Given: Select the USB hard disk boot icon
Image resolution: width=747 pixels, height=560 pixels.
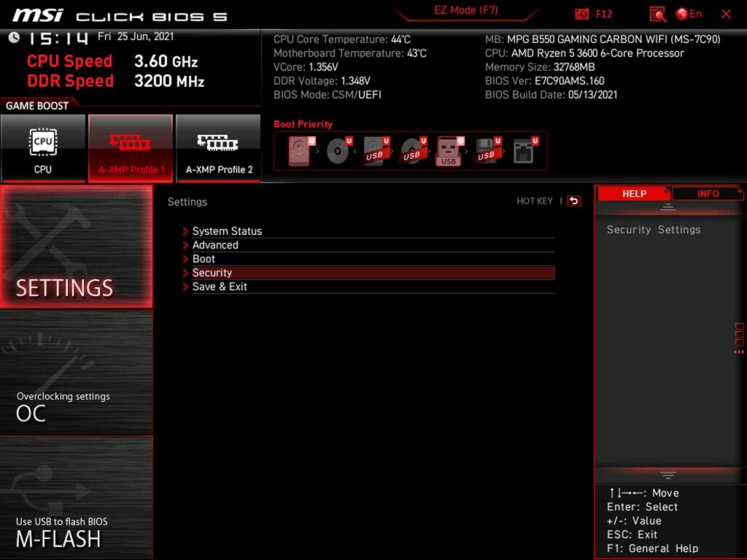Looking at the screenshot, I should [x=376, y=151].
